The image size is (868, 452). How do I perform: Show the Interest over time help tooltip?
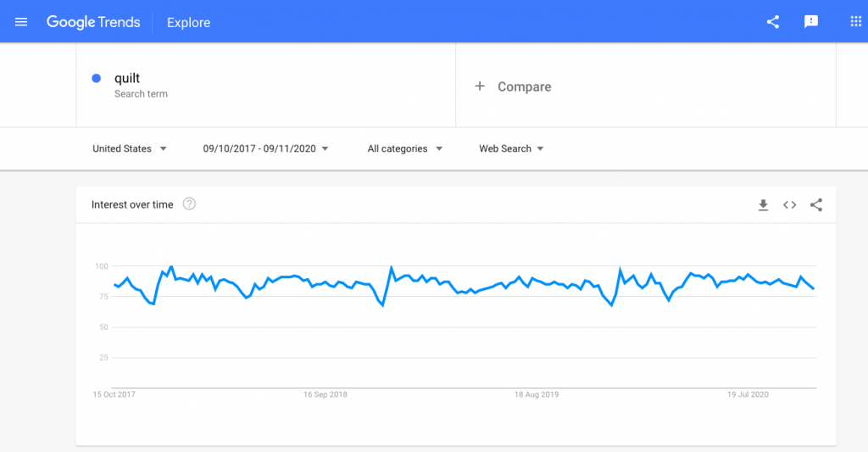(x=189, y=204)
